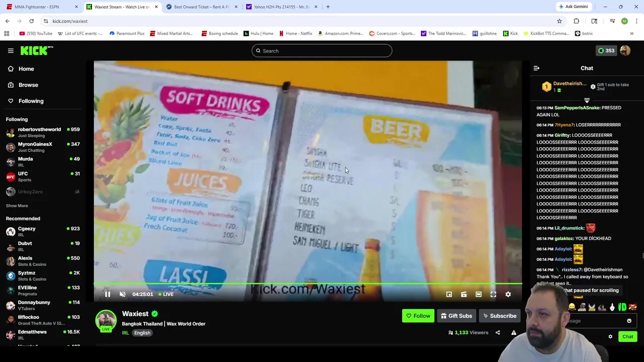The image size is (644, 362).
Task: Reload the kick.com page
Action: tap(31, 21)
